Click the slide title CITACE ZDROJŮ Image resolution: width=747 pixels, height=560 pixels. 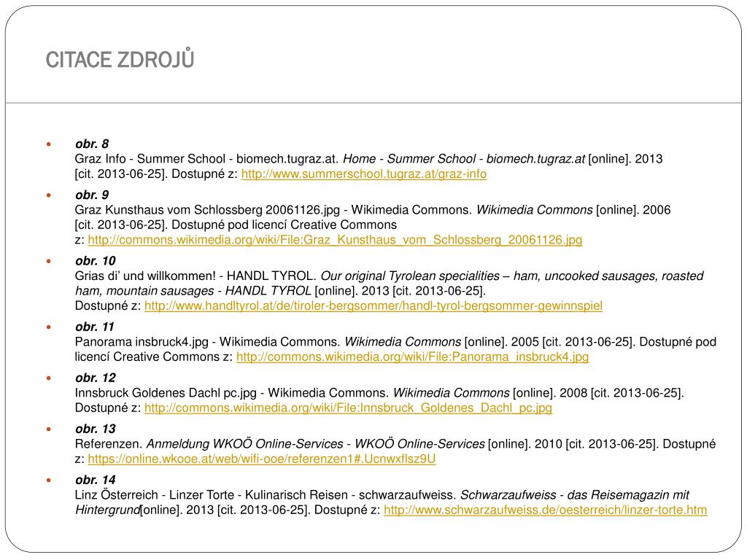tap(120, 60)
